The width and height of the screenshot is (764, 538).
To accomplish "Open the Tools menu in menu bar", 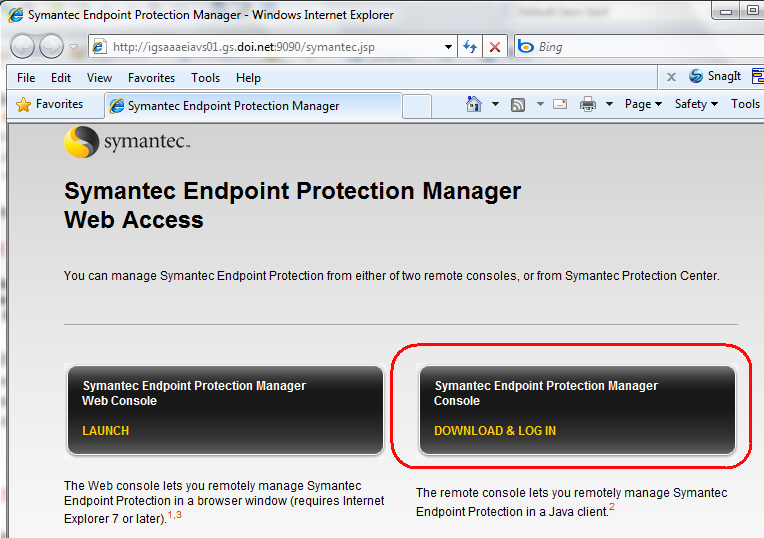I will pos(205,78).
